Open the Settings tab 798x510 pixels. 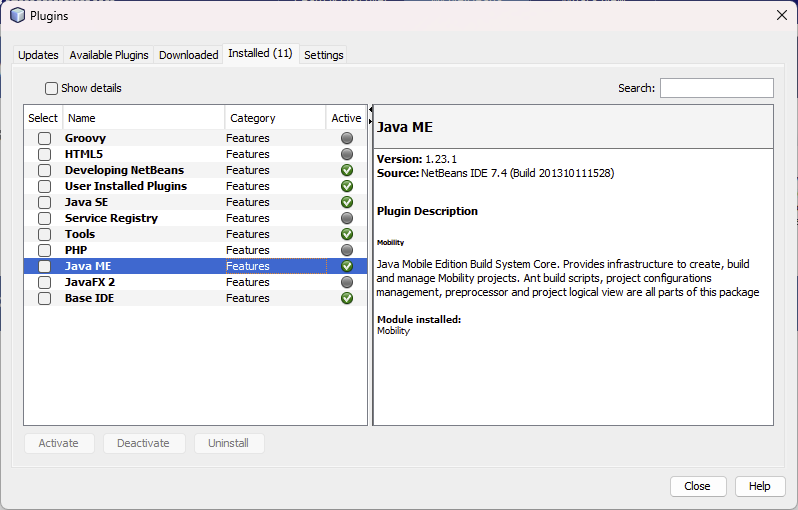[x=324, y=54]
